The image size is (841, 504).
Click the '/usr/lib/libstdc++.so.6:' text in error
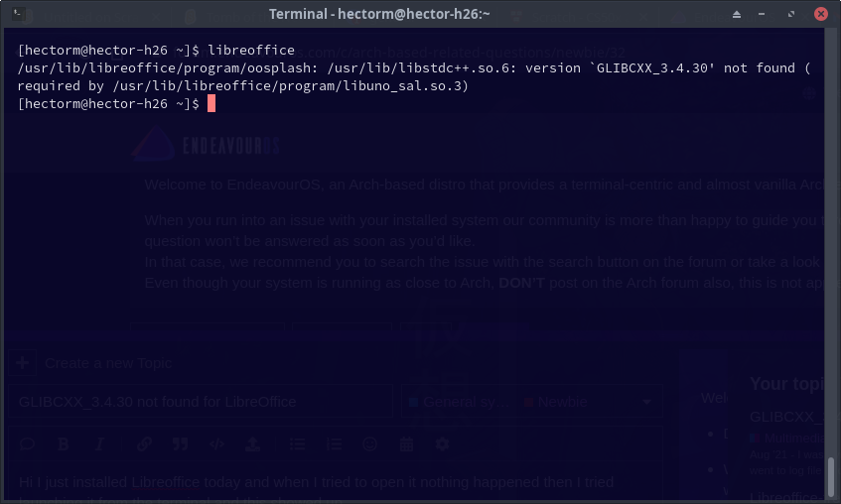coord(422,68)
